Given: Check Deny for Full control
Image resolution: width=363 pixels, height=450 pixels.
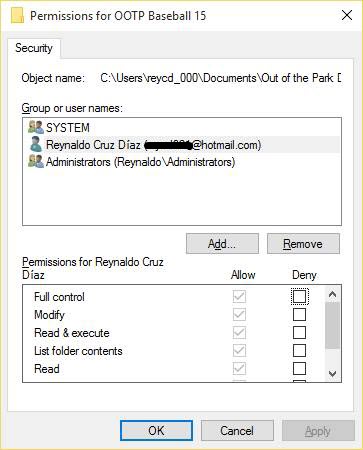Looking at the screenshot, I should 299,296.
